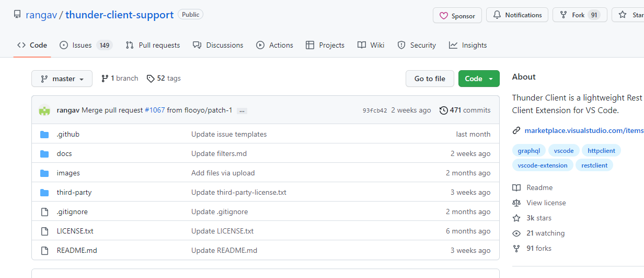Expand the commit message ellipsis
This screenshot has width=644, height=278.
(242, 111)
